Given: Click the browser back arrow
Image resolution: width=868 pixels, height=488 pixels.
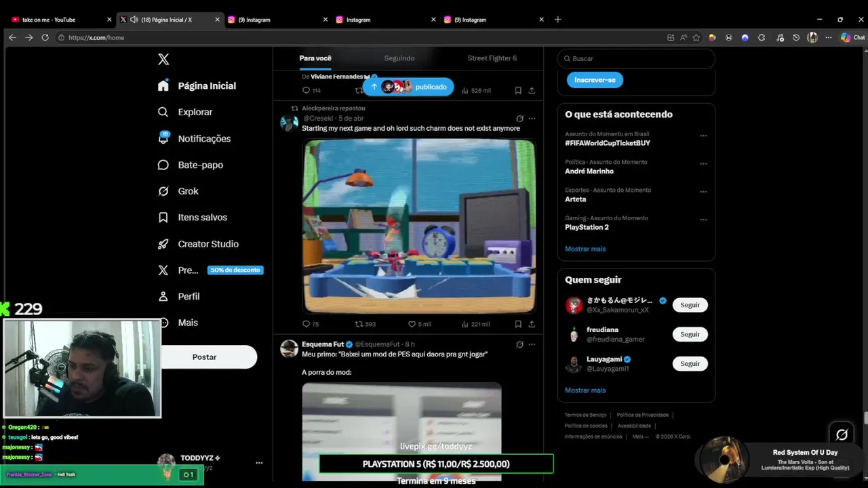Looking at the screenshot, I should tap(12, 37).
